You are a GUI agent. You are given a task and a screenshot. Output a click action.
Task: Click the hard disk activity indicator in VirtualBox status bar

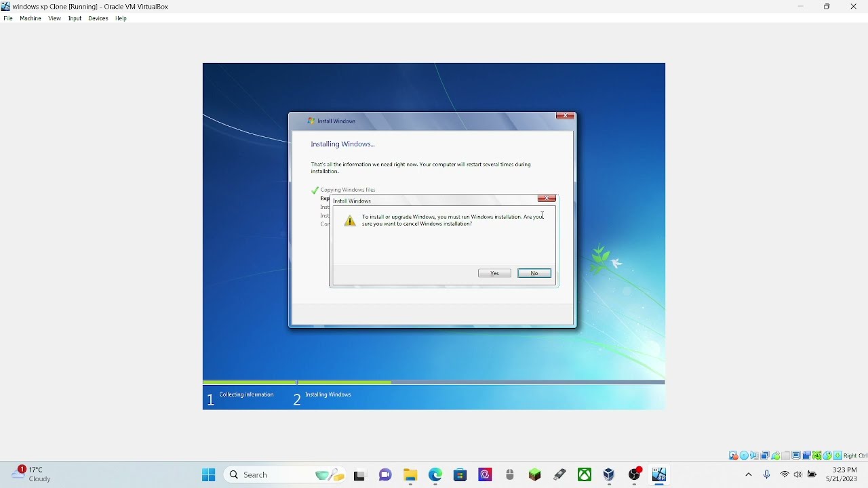coord(733,455)
